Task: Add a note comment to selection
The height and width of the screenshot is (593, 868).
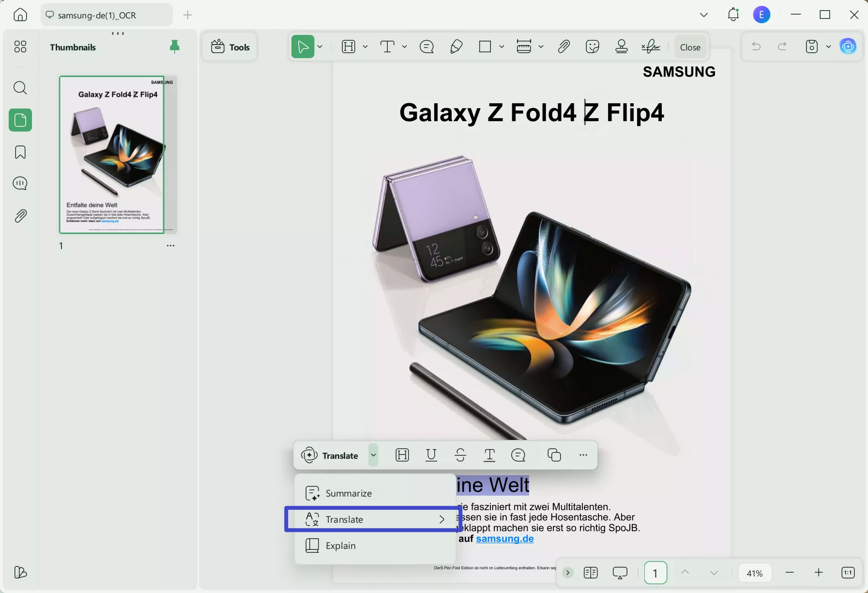Action: [518, 455]
